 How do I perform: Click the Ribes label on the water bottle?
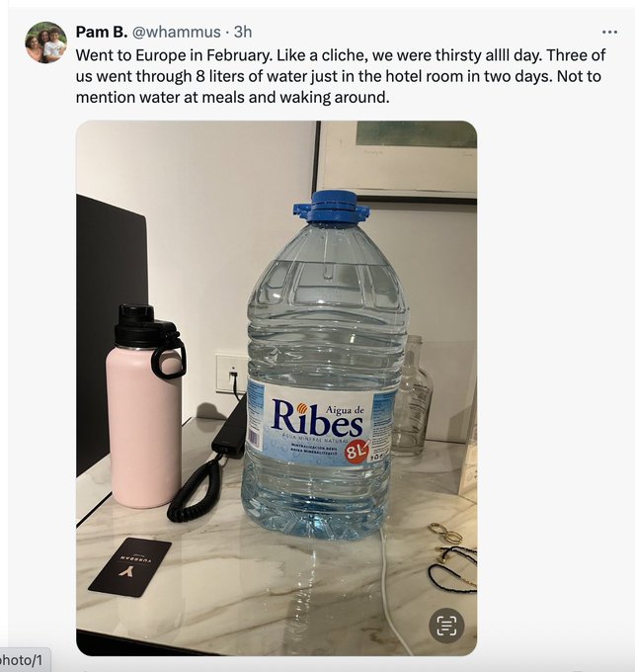tap(318, 419)
